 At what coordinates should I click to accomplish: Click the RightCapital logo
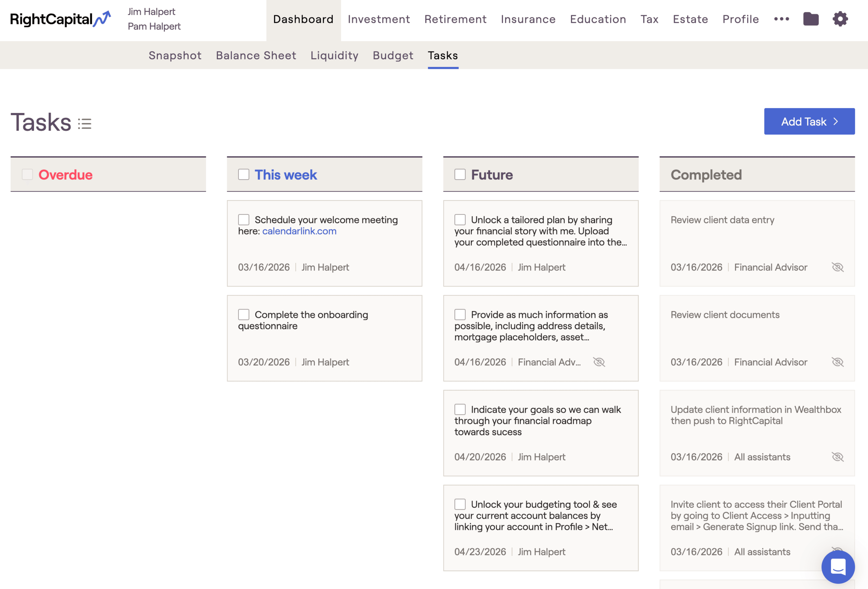point(60,19)
